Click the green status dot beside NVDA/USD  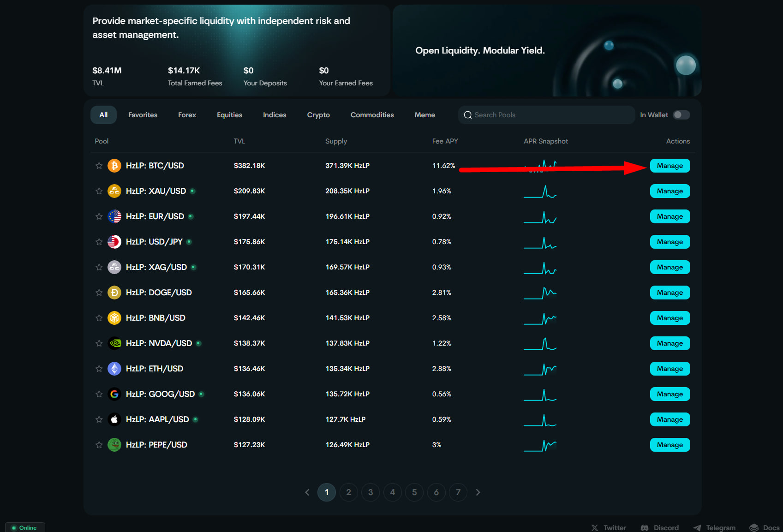(198, 343)
